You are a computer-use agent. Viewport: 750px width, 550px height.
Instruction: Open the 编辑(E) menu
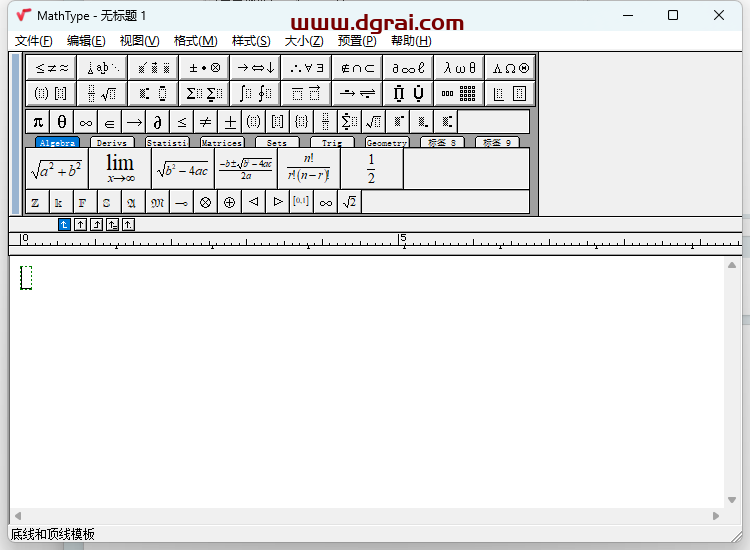click(86, 41)
